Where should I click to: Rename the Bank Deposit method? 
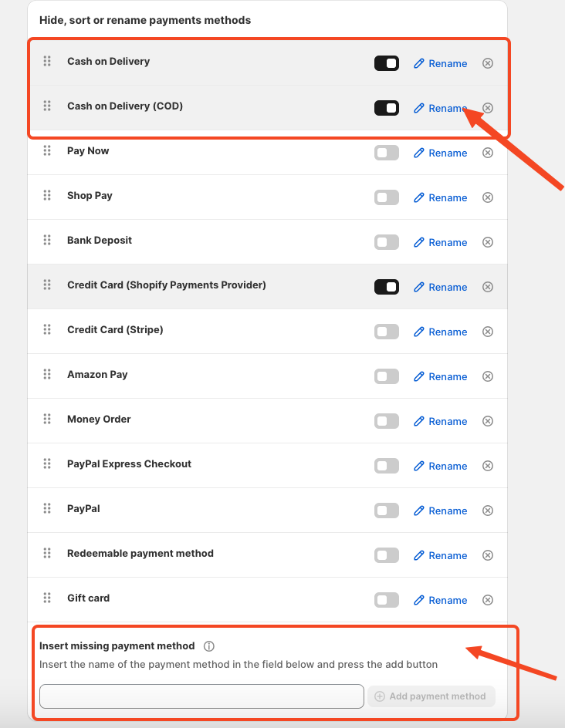click(441, 242)
